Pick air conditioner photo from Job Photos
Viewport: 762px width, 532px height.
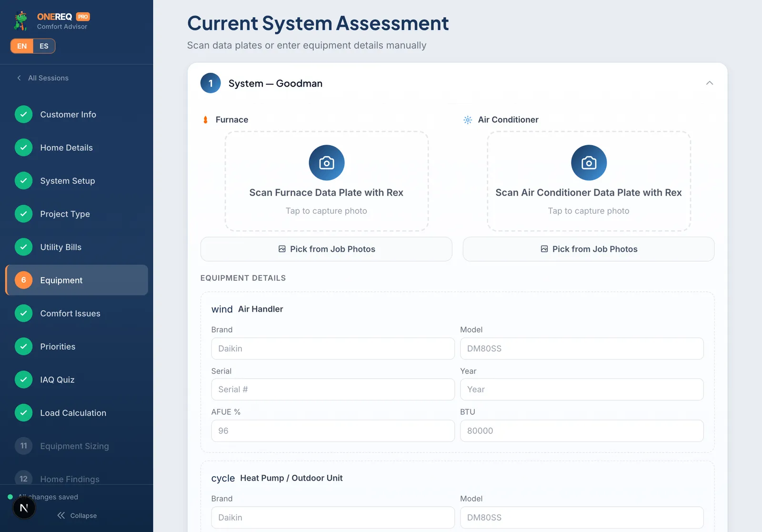coord(589,249)
